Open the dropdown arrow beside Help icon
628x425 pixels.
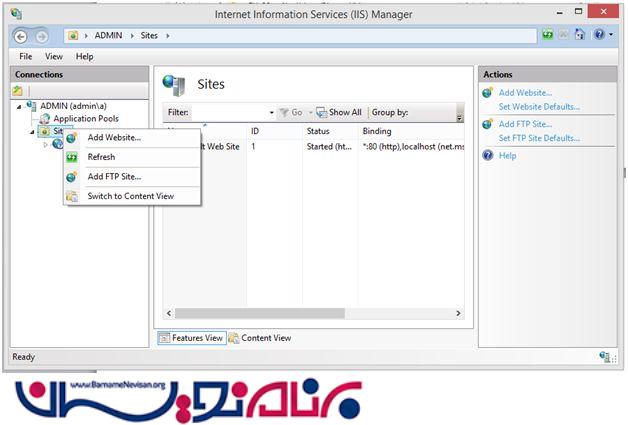[611, 35]
